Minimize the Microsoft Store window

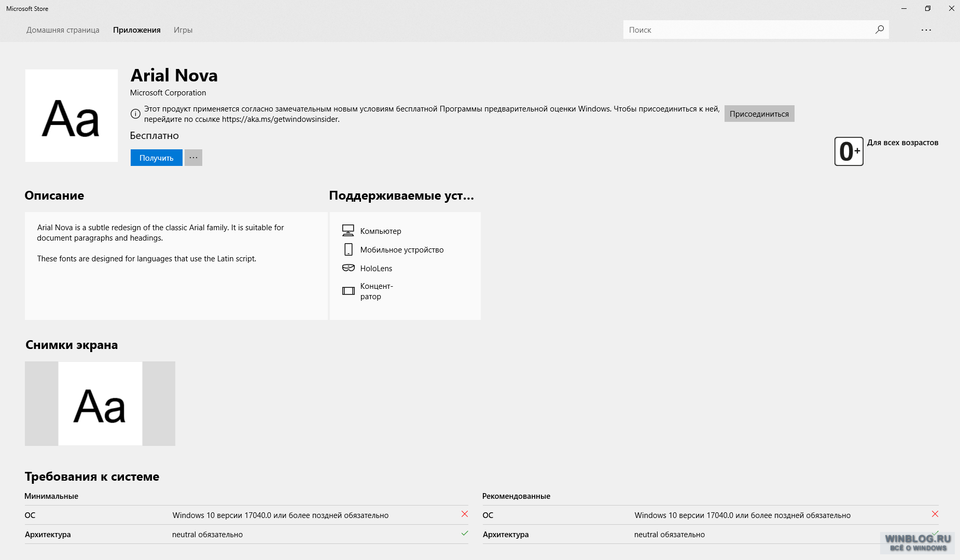pyautogui.click(x=904, y=8)
